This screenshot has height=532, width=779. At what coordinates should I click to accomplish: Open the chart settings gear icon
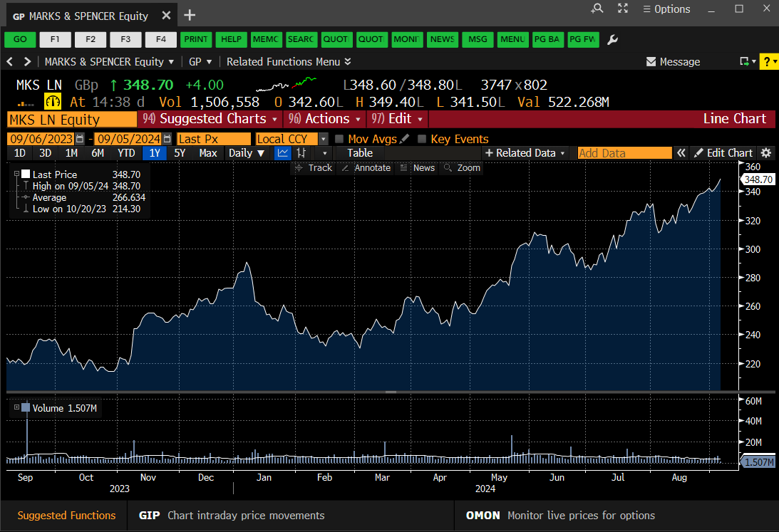pos(765,152)
